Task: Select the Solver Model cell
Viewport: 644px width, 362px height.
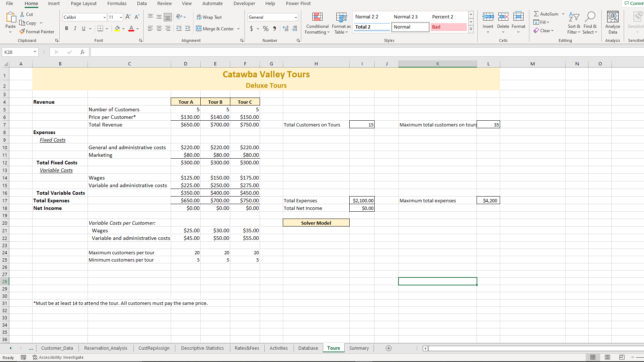Action: pos(316,223)
